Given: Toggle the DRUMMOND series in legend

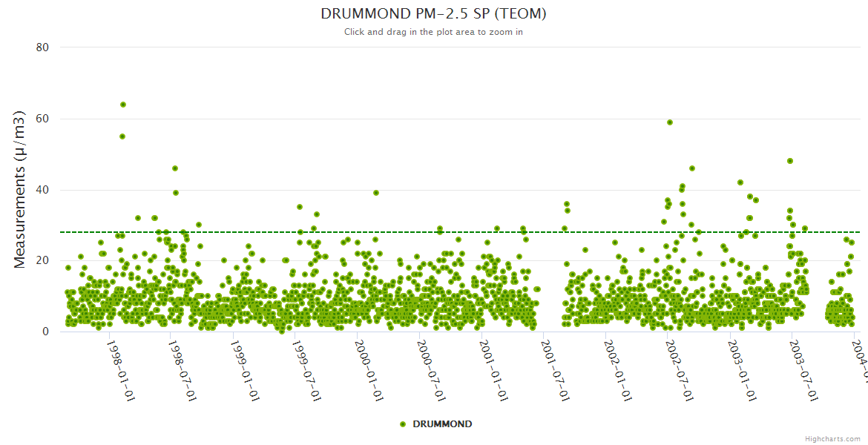Looking at the screenshot, I should [x=441, y=424].
